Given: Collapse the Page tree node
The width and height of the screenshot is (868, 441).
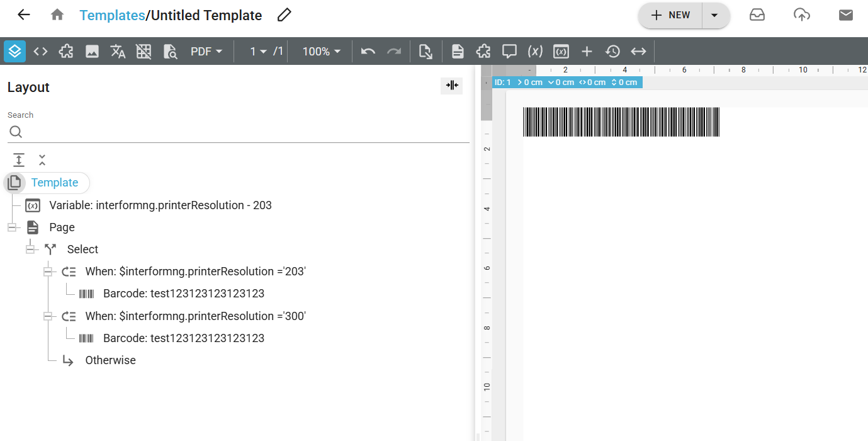Looking at the screenshot, I should point(12,227).
